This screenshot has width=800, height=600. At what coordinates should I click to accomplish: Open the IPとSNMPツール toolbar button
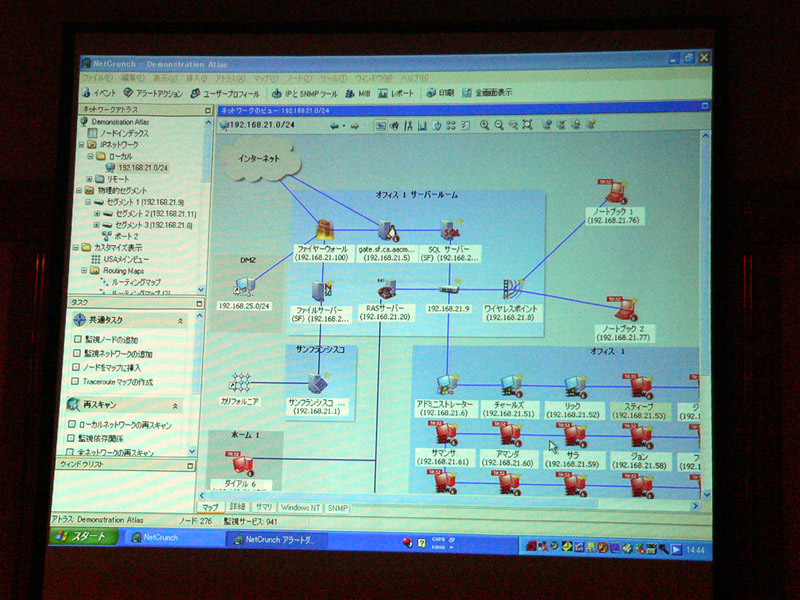(x=305, y=94)
